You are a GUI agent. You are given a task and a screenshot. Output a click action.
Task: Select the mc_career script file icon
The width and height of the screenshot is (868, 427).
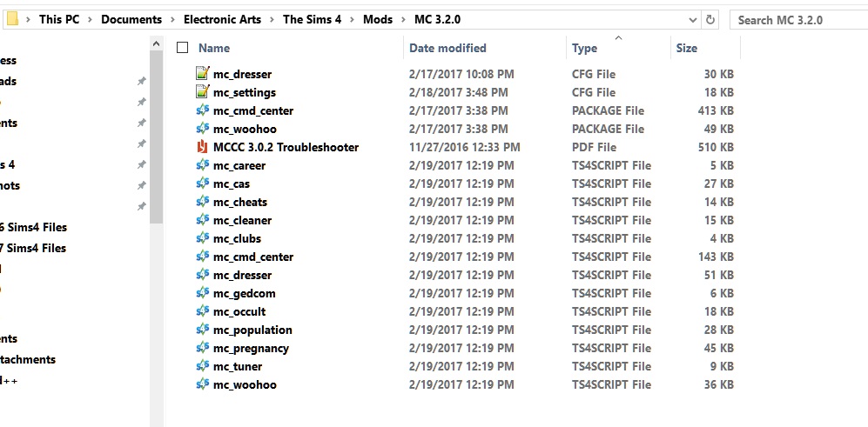203,165
